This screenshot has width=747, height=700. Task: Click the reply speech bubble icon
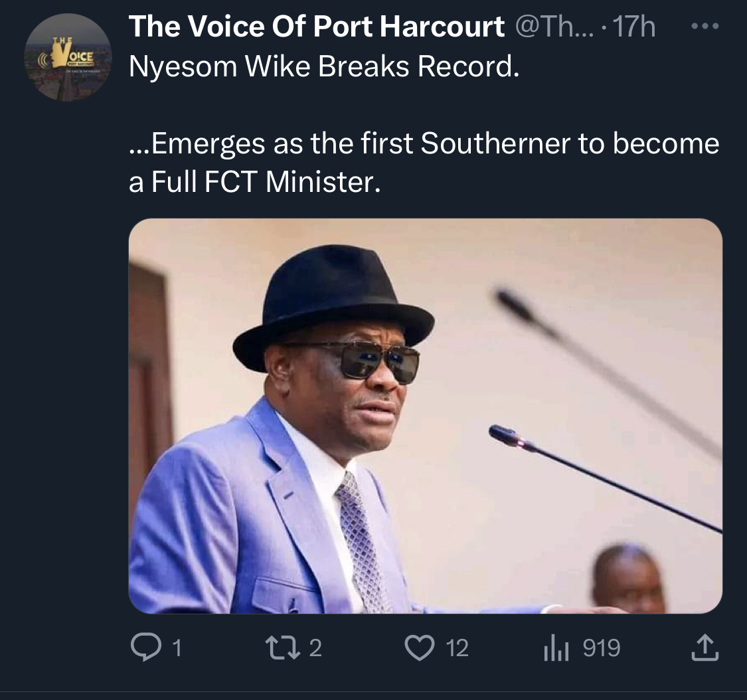coord(141,648)
